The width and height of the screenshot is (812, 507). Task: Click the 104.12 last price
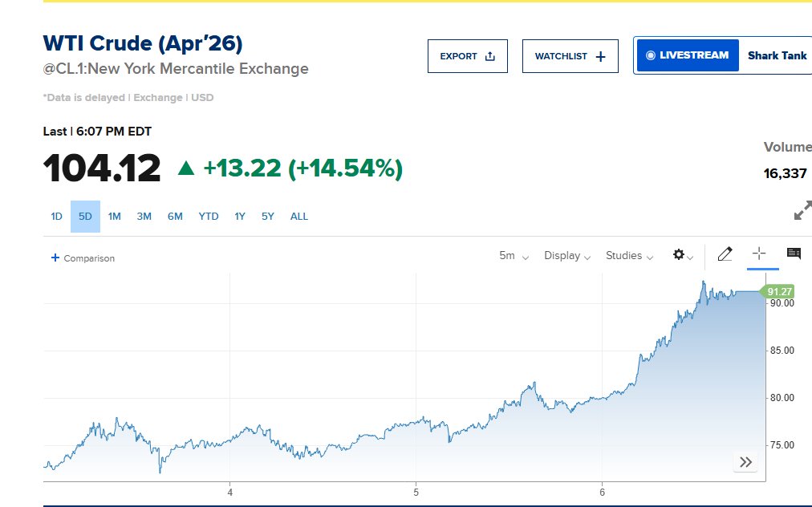point(102,168)
